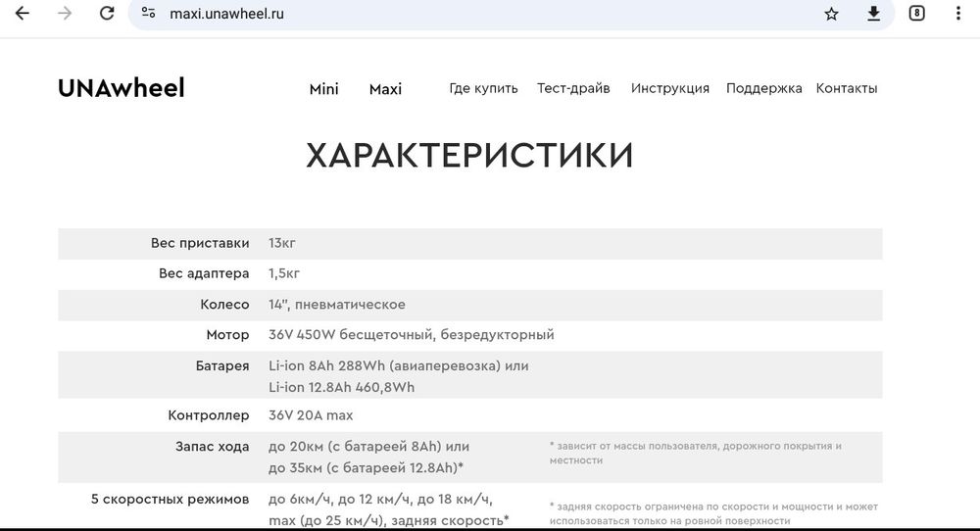Select the 1,5кг value
The image size is (980, 531).
click(284, 273)
